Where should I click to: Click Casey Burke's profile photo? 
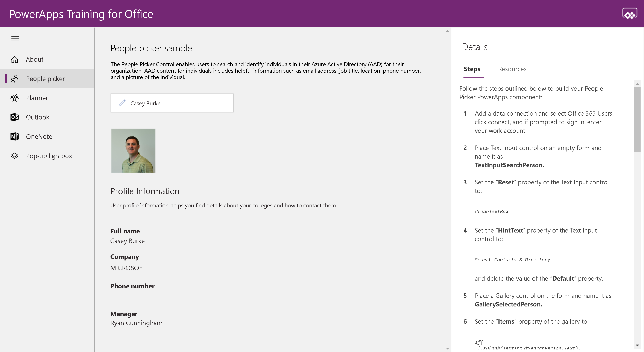click(133, 150)
